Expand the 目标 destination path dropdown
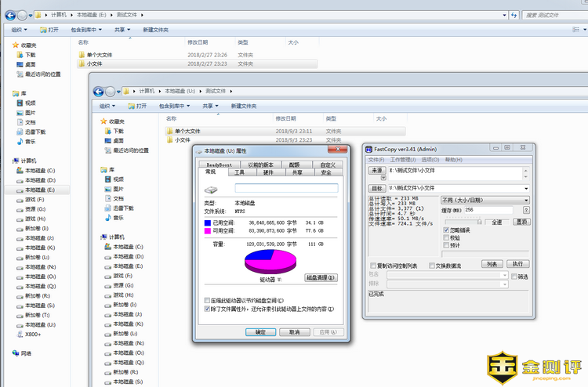 coord(524,188)
